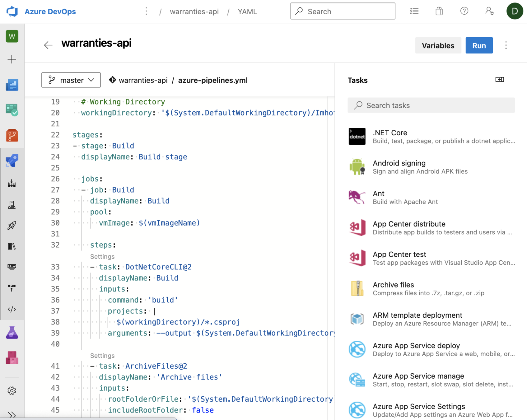Open Boards in left sidebar

click(12, 110)
